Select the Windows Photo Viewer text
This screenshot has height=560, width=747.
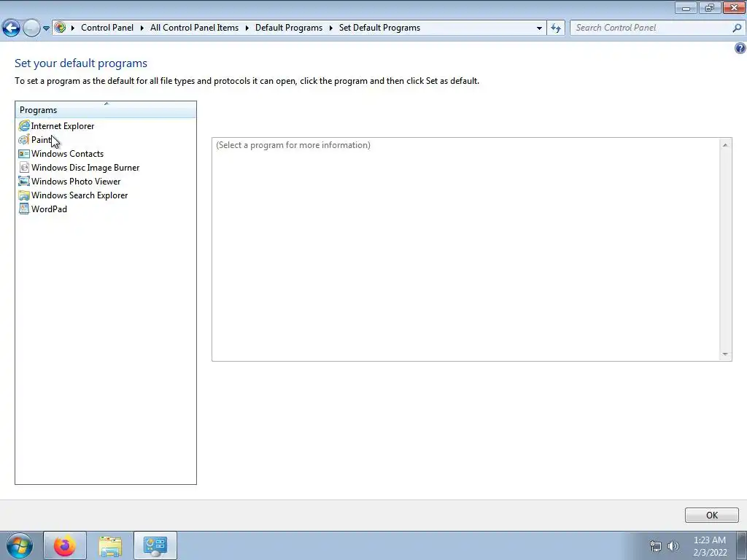pyautogui.click(x=76, y=181)
